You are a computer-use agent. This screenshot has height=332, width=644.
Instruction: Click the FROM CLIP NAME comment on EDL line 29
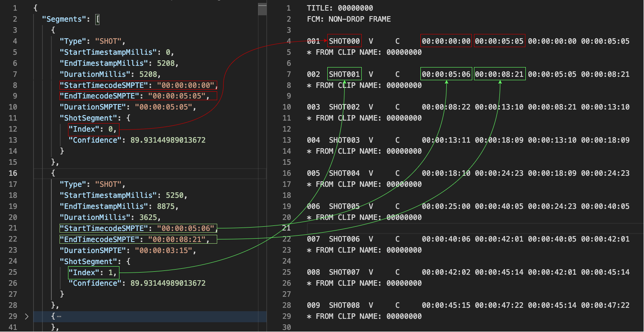pos(364,316)
